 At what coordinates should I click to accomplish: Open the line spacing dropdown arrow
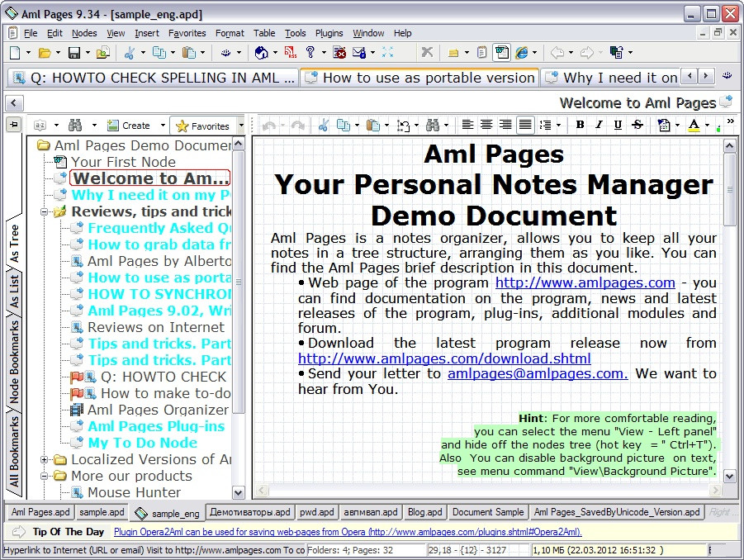coord(558,126)
